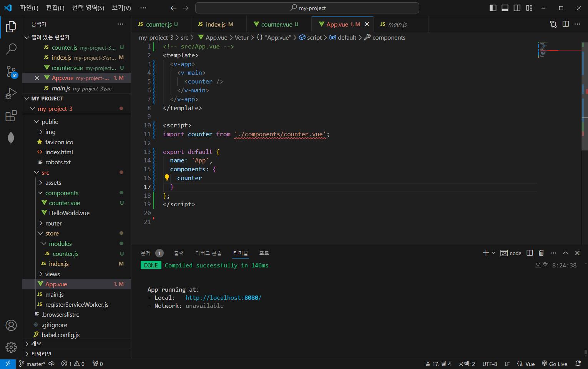Toggle the secondary sidebar layout button

point(517,8)
